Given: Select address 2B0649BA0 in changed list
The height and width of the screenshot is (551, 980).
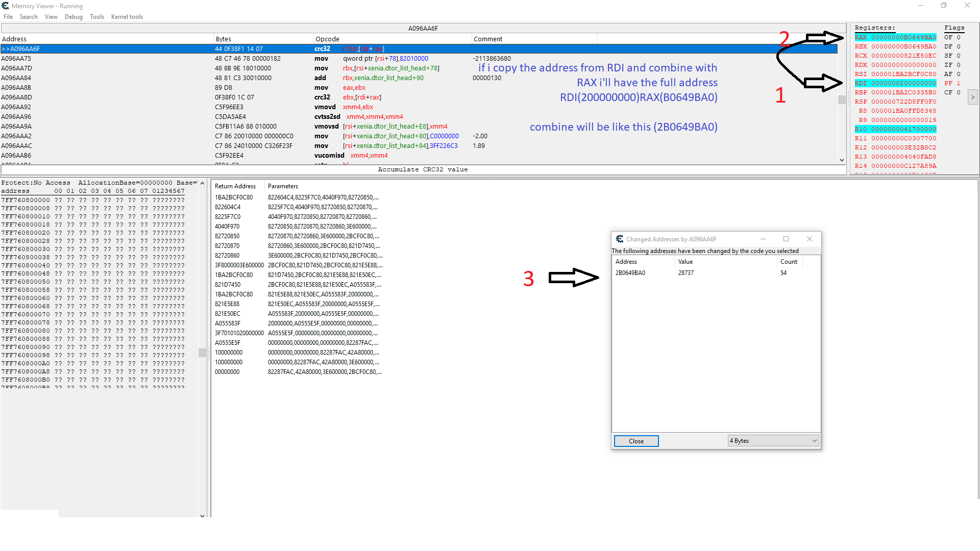Looking at the screenshot, I should (x=630, y=273).
